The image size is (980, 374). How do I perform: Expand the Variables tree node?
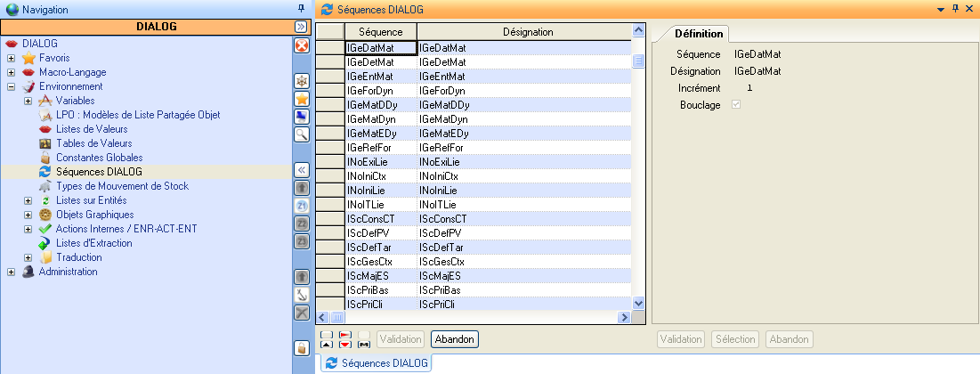click(28, 101)
